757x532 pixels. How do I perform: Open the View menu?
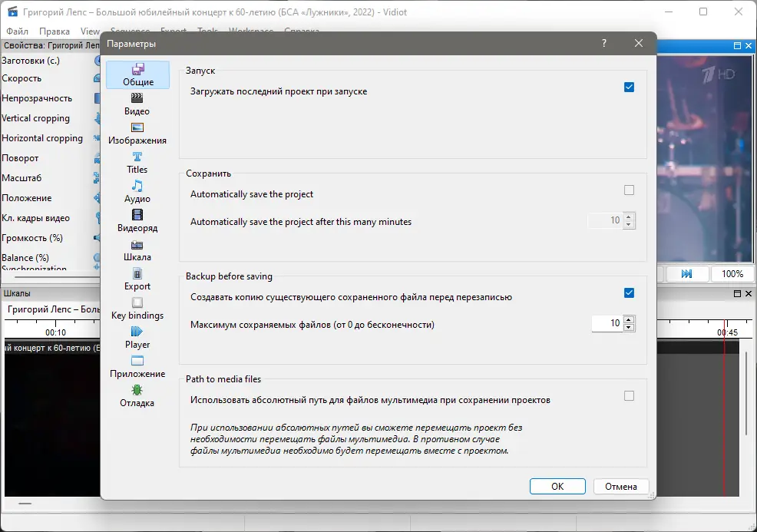point(90,31)
